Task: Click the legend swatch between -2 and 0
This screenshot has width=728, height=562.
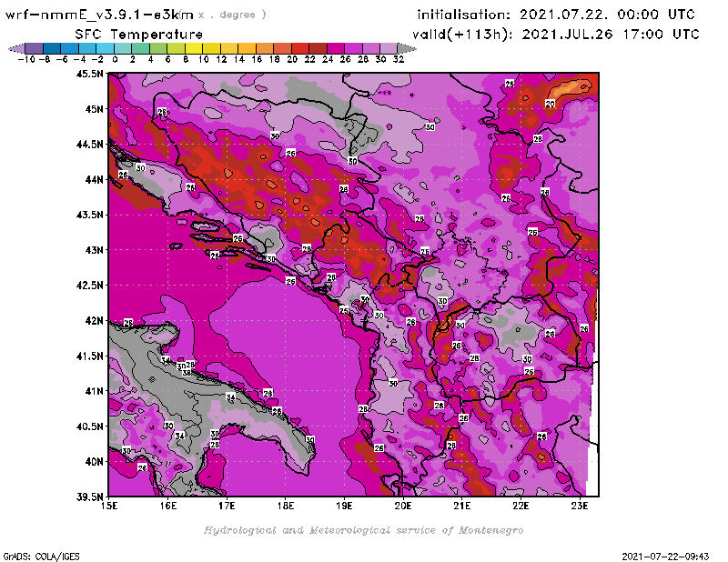Action: pos(106,48)
